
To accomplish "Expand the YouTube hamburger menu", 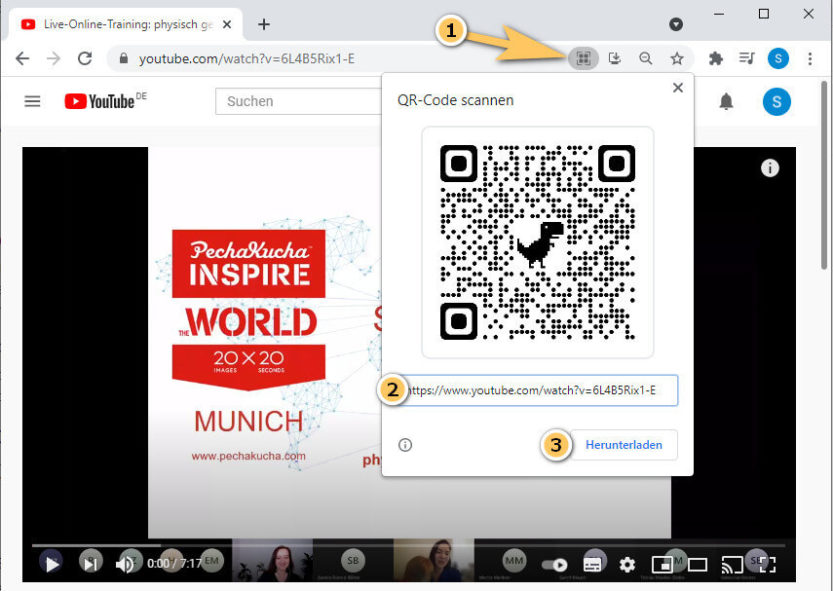I will pos(33,100).
